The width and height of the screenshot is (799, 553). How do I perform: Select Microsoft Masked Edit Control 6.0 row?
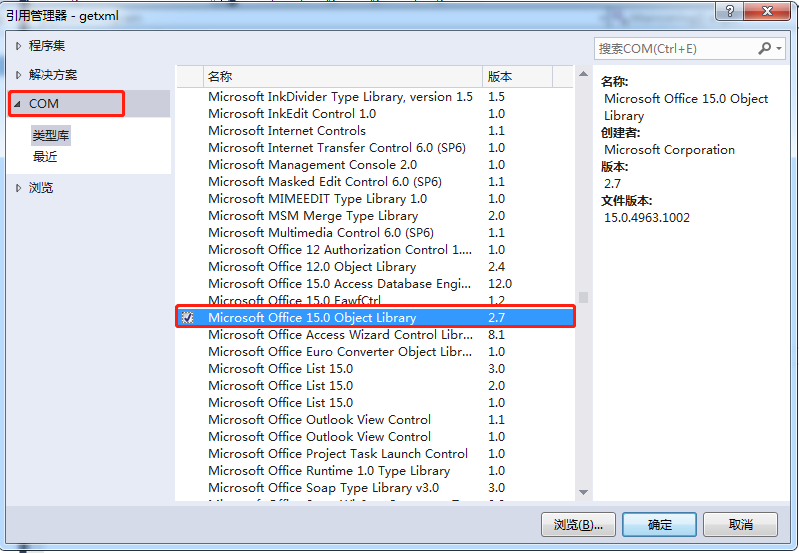click(x=376, y=181)
